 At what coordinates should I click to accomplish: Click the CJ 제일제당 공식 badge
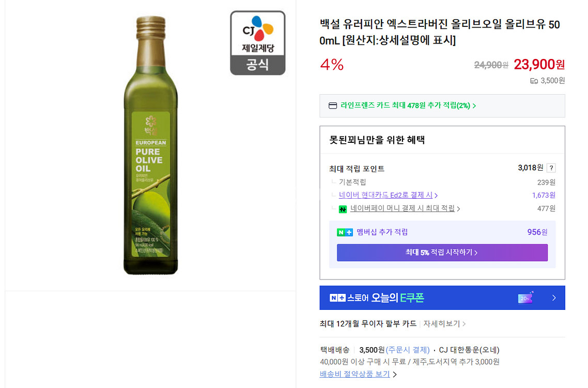[x=257, y=42]
